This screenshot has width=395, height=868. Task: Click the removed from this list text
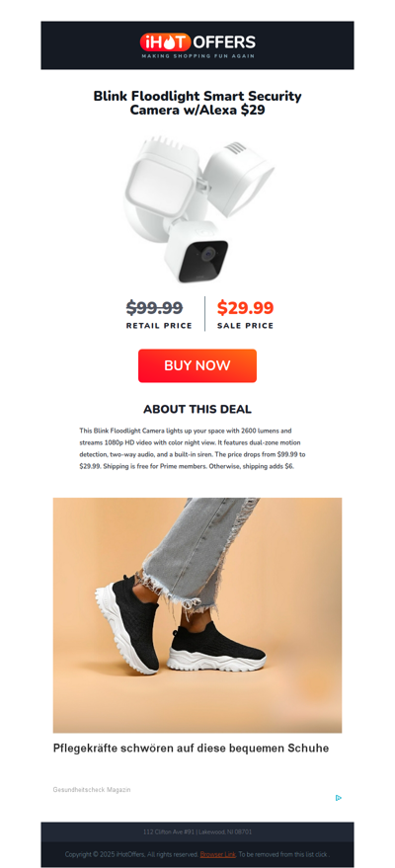[284, 854]
